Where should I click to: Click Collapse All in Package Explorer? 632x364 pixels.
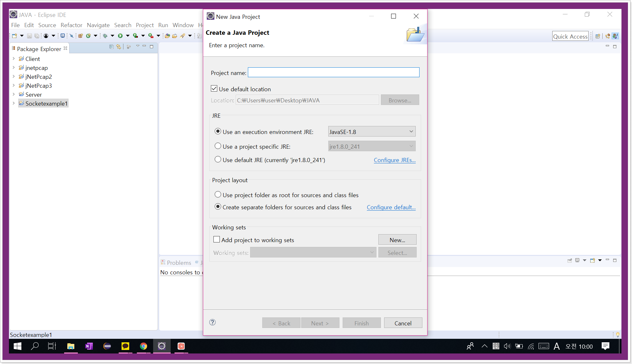(x=111, y=47)
